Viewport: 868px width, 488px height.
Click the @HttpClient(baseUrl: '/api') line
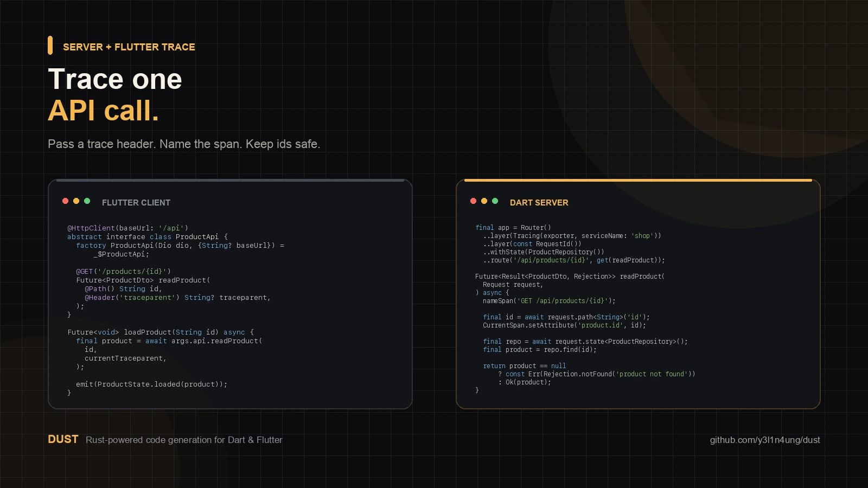(x=128, y=228)
